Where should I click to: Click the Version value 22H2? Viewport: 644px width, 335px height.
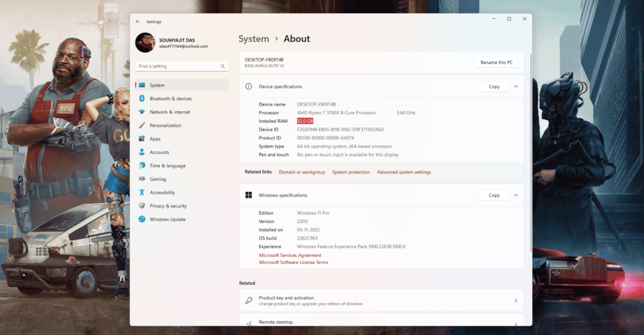point(303,221)
